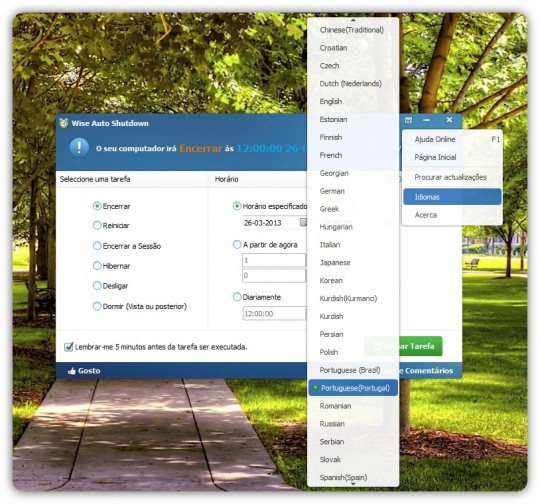The width and height of the screenshot is (540, 504).
Task: Click the green Tarefa start button
Action: (403, 346)
